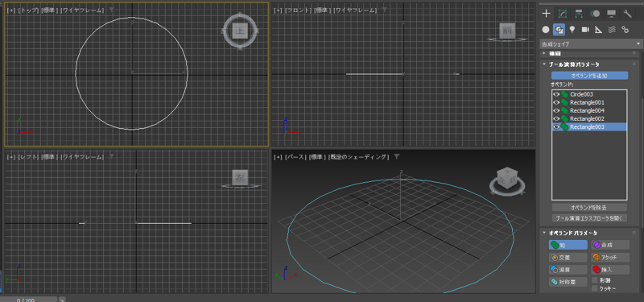Viewport: 644px width, 302px height.
Task: Open the [レフト] view label menu
Action: pos(28,157)
